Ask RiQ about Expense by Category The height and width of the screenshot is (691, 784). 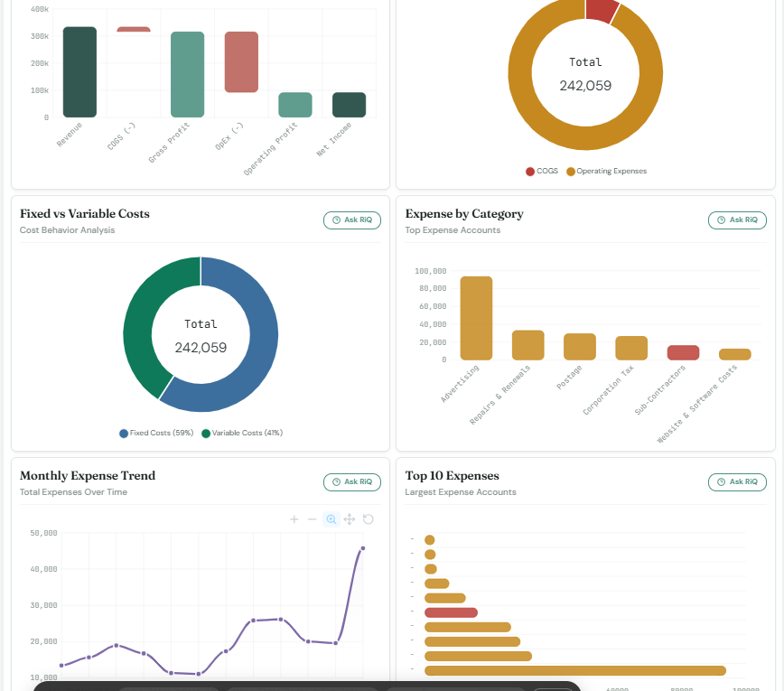(x=737, y=220)
